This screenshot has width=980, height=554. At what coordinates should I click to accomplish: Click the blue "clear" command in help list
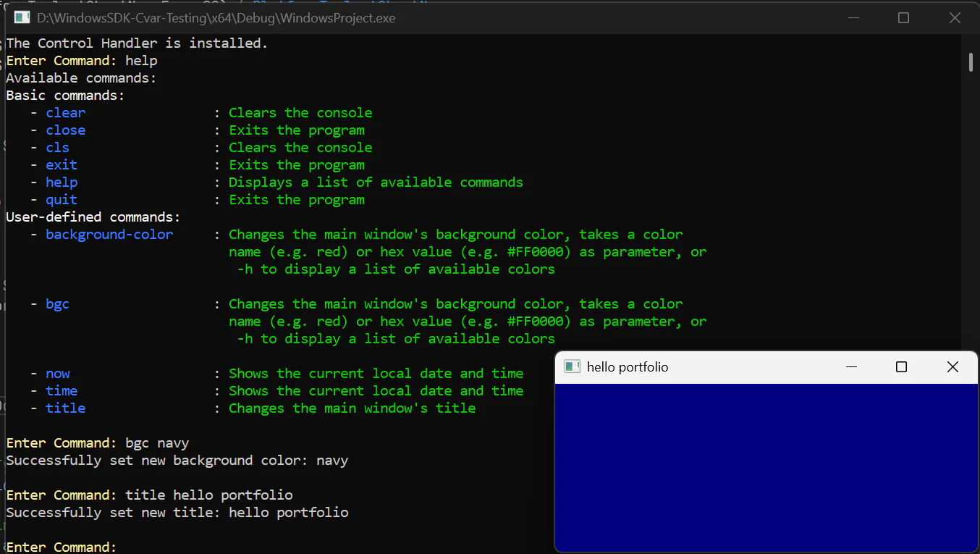[x=65, y=113]
